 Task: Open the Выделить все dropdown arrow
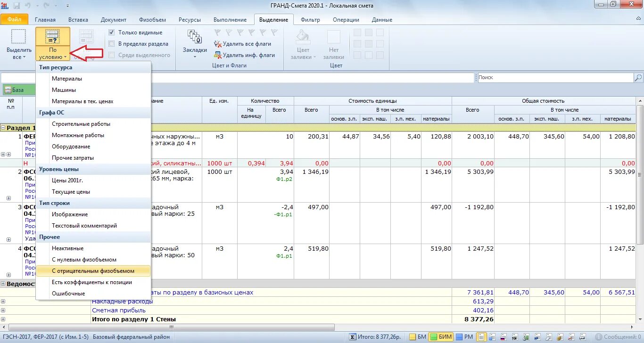[x=25, y=57]
